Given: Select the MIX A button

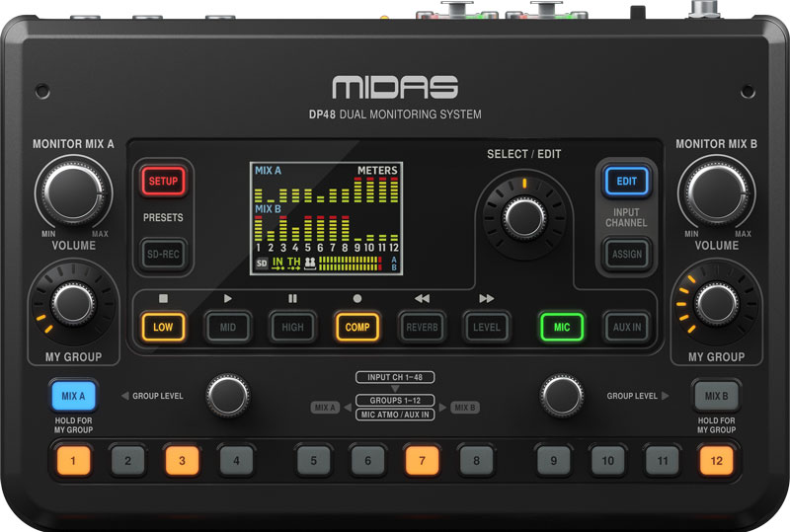Looking at the screenshot, I should click(x=73, y=396).
